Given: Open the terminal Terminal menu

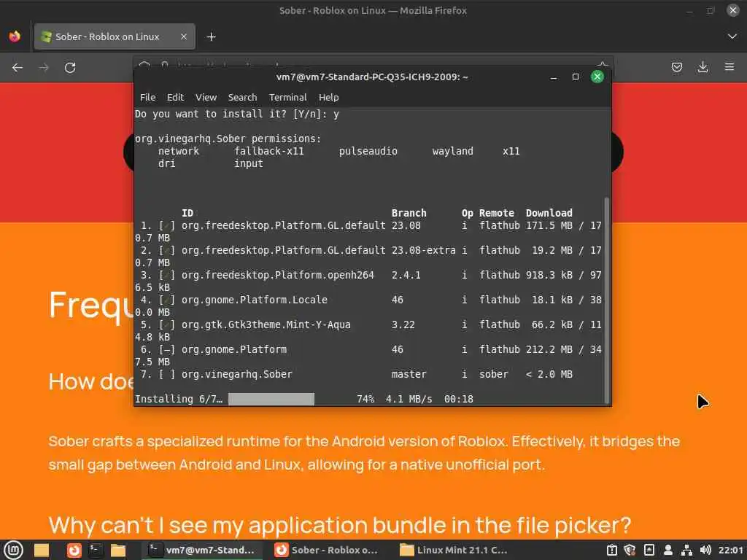Looking at the screenshot, I should 287,97.
